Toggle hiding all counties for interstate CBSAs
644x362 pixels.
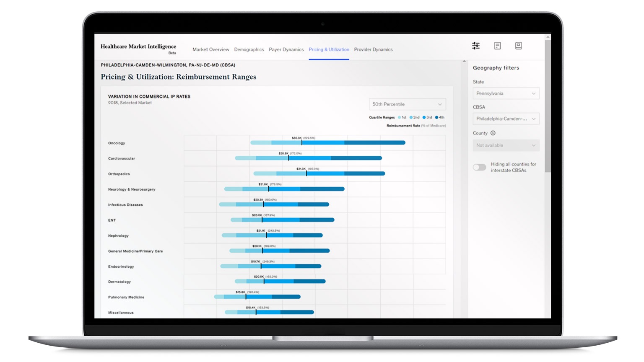pos(480,167)
